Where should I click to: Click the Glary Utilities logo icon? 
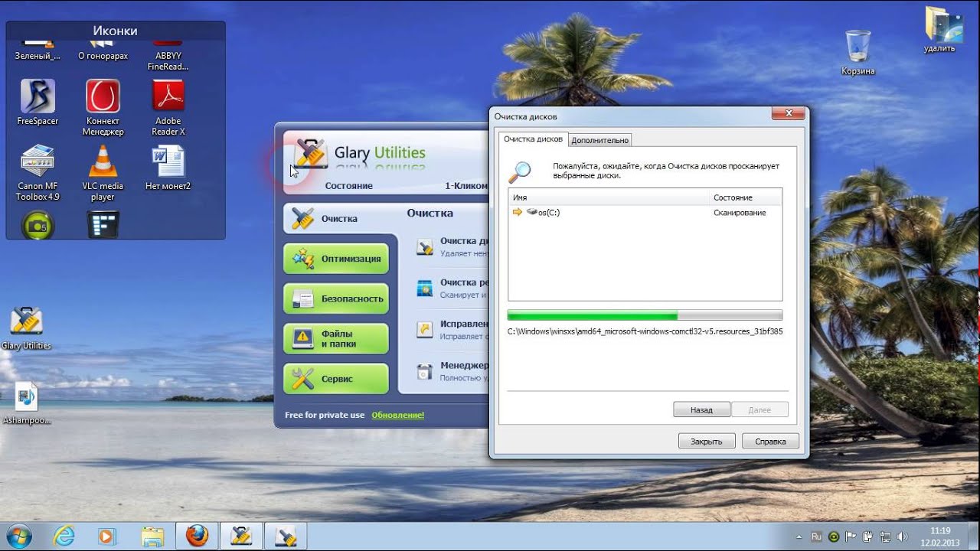(x=311, y=153)
